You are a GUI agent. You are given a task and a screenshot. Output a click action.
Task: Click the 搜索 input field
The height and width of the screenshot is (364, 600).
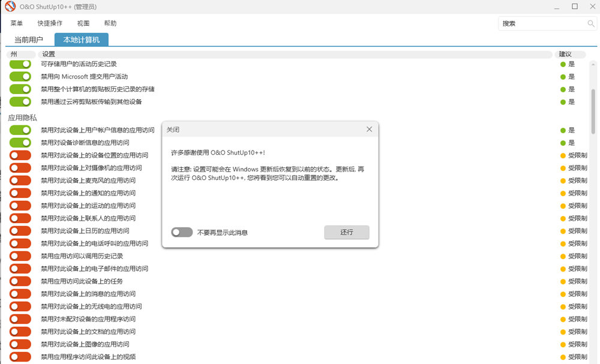pyautogui.click(x=543, y=23)
